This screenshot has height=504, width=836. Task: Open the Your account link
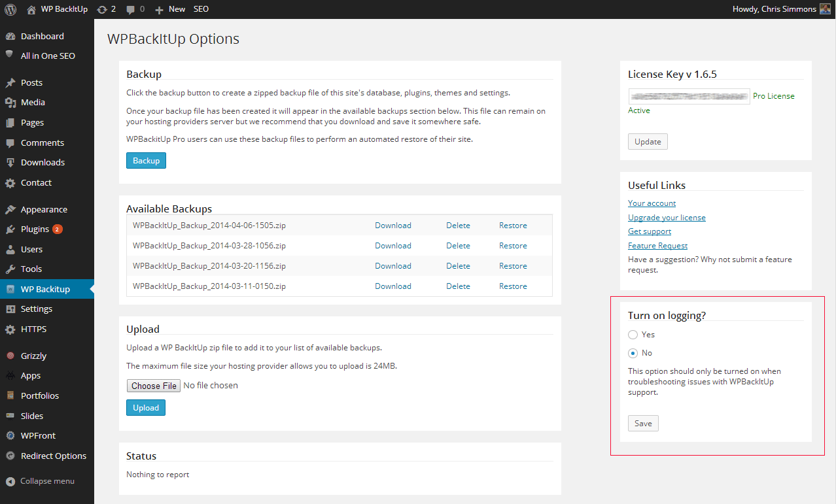652,203
